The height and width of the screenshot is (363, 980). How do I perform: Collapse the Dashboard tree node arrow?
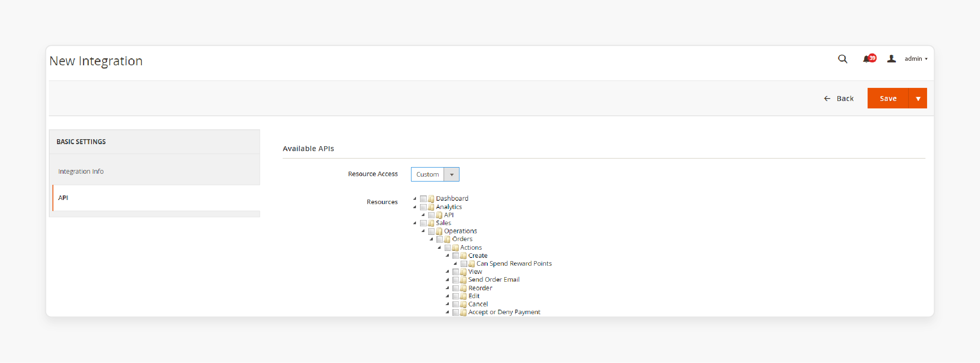pyautogui.click(x=415, y=198)
